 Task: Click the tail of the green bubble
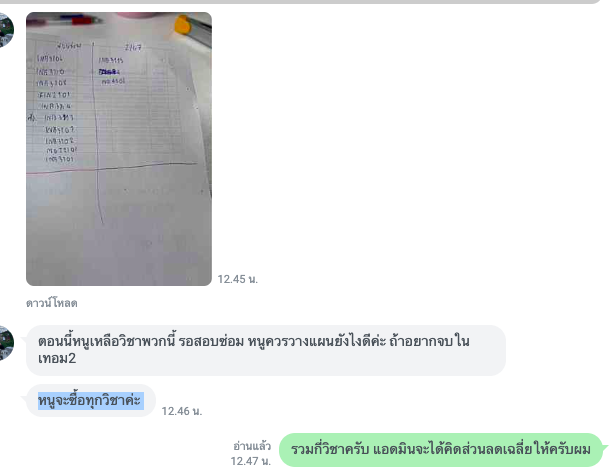click(x=605, y=446)
